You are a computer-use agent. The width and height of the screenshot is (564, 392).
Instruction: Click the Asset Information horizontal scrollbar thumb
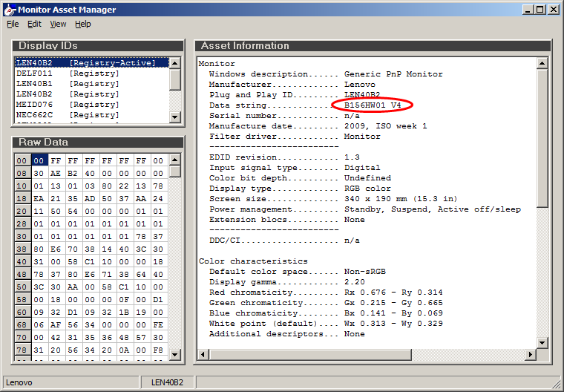coord(310,355)
